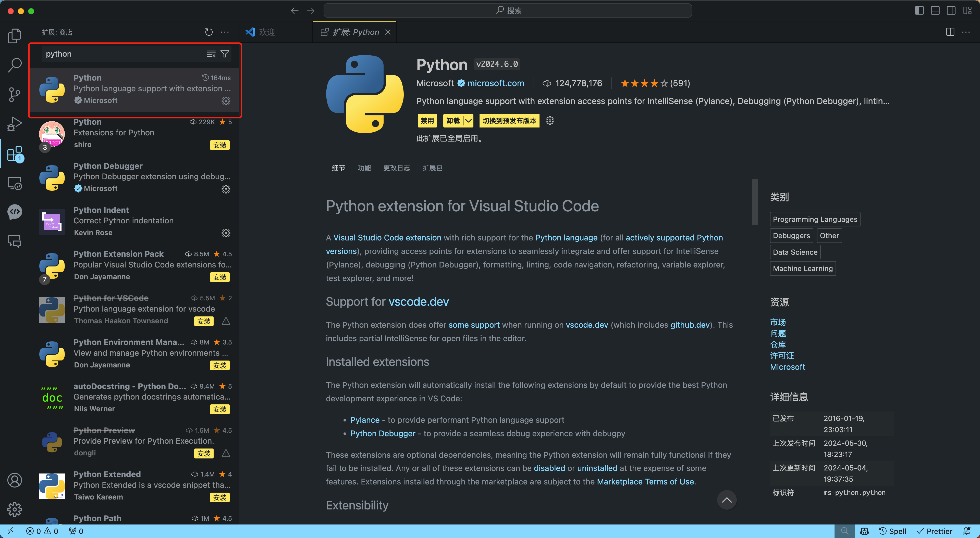The width and height of the screenshot is (980, 538).
Task: Open gear menu for Microsoft Python extension
Action: [226, 101]
